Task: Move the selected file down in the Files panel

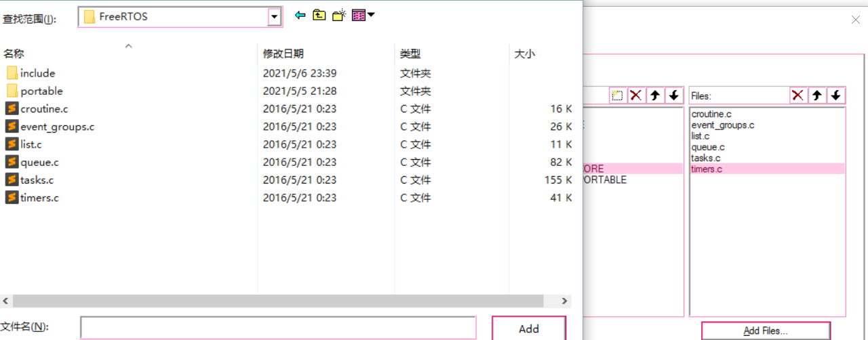Action: [x=836, y=95]
